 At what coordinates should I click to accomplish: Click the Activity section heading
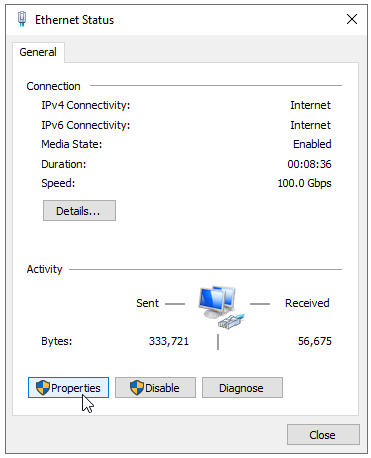click(x=44, y=269)
